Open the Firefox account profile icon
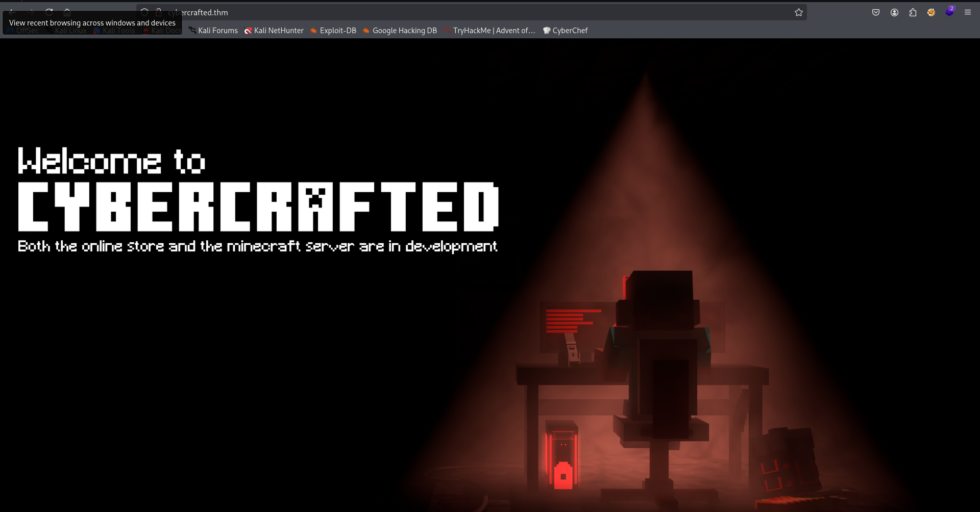The height and width of the screenshot is (512, 980). coord(894,13)
